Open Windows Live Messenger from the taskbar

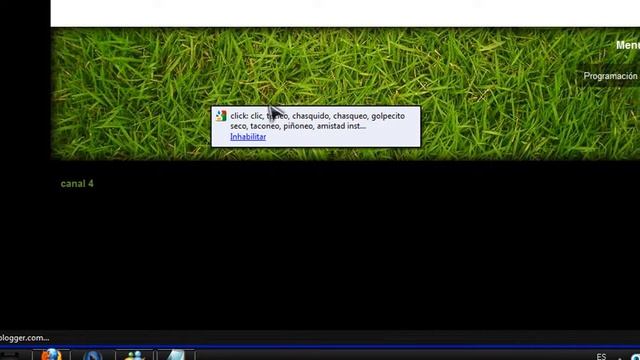point(135,354)
